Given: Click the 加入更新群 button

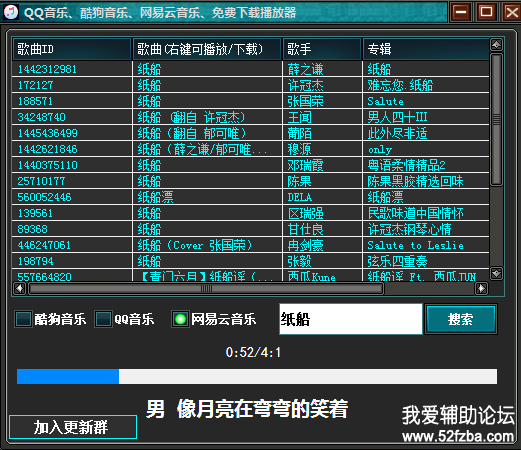Looking at the screenshot, I should tap(73, 427).
